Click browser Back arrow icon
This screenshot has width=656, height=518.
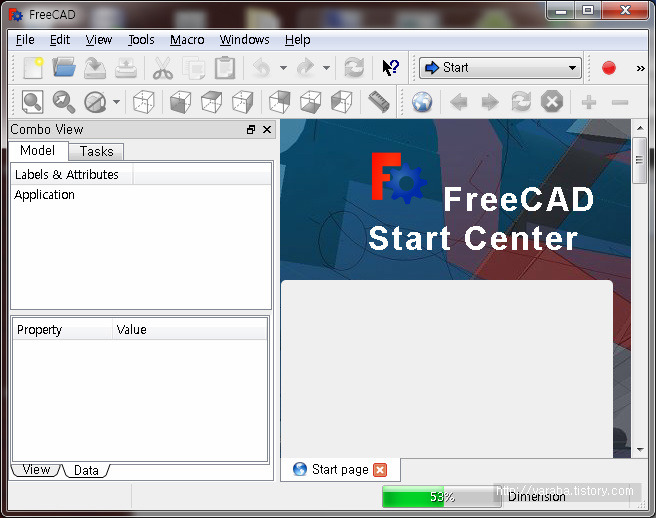coord(459,102)
